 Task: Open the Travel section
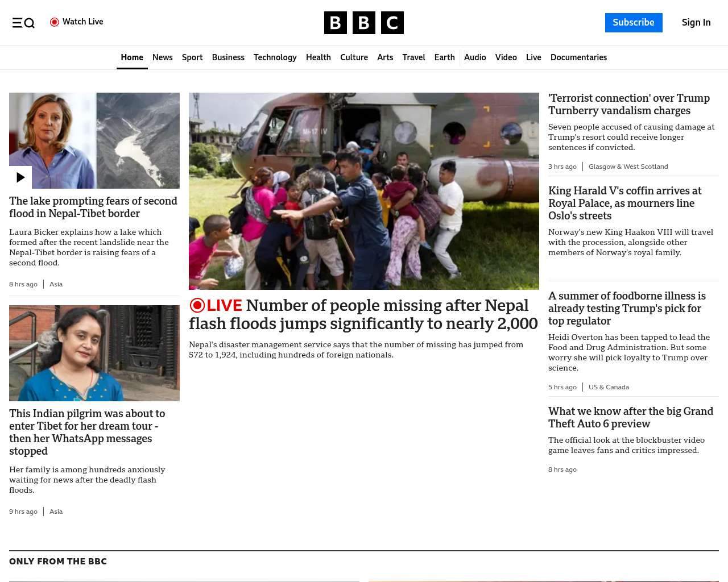point(413,57)
